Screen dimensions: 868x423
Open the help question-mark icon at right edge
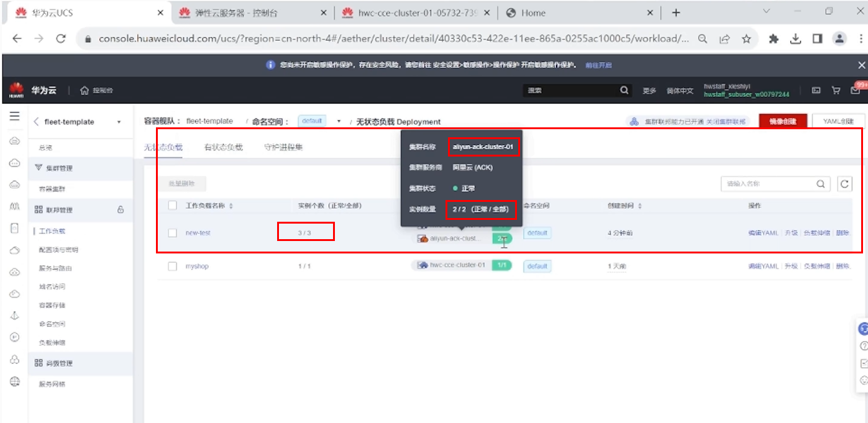(864, 346)
